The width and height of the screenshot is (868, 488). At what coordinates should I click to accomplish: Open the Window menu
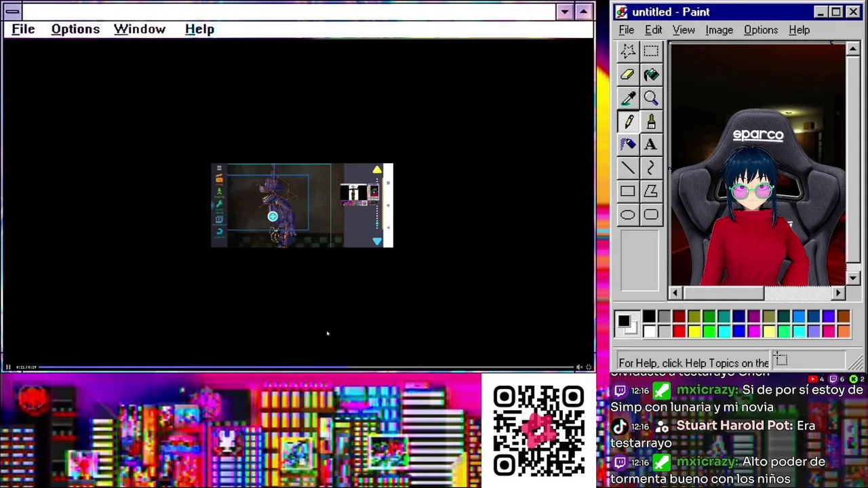click(140, 29)
